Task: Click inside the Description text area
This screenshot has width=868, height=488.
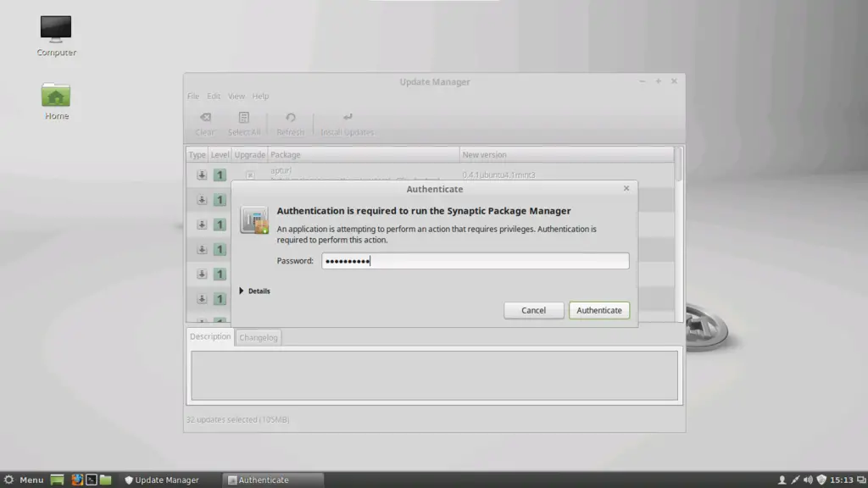Action: point(435,375)
